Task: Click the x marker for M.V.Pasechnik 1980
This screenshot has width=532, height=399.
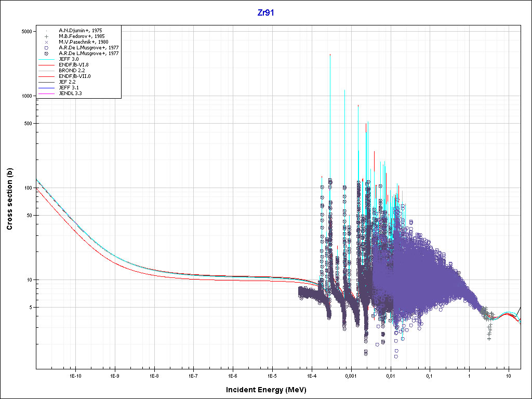Action: [46, 42]
